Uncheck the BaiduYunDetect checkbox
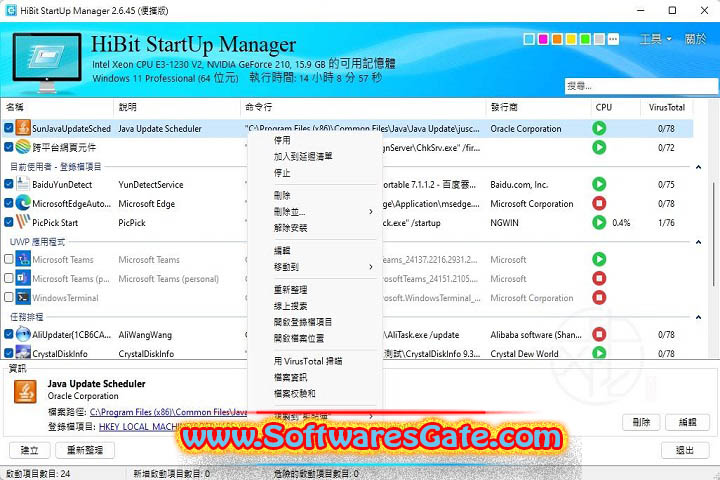Viewport: 720px width, 480px height. [8, 184]
